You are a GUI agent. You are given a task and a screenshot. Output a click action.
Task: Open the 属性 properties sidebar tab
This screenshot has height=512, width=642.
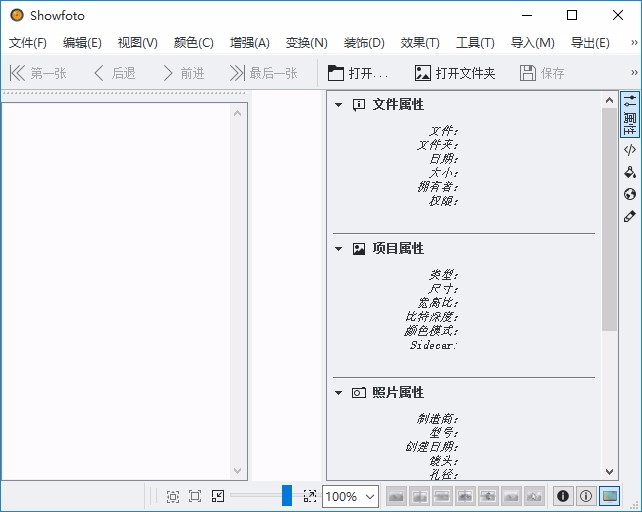tap(630, 115)
